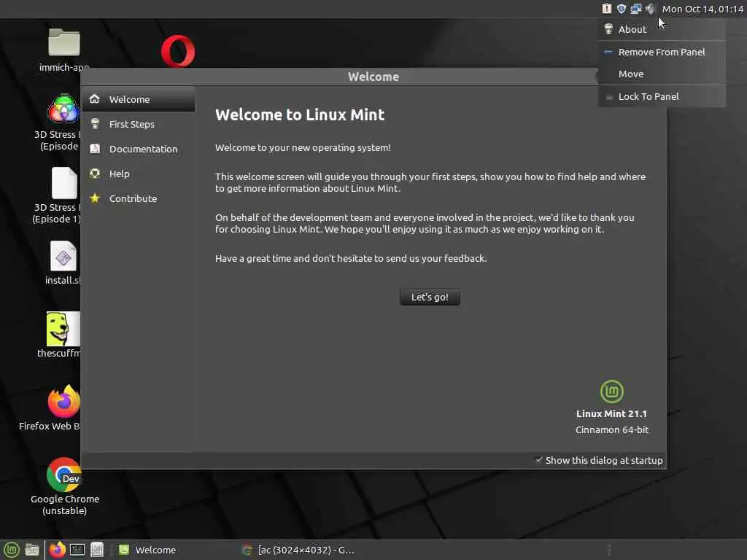
Task: Open the Update Manager shield icon
Action: 622,9
